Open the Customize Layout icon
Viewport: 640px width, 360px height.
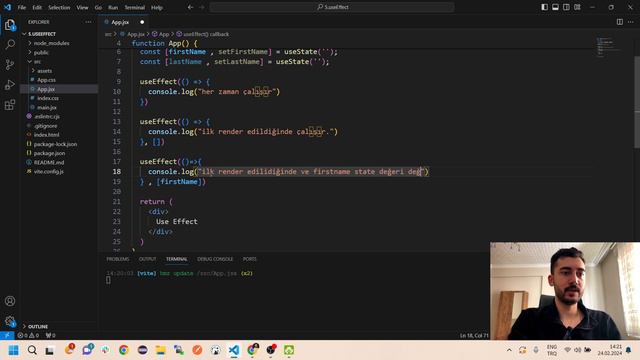[x=577, y=7]
